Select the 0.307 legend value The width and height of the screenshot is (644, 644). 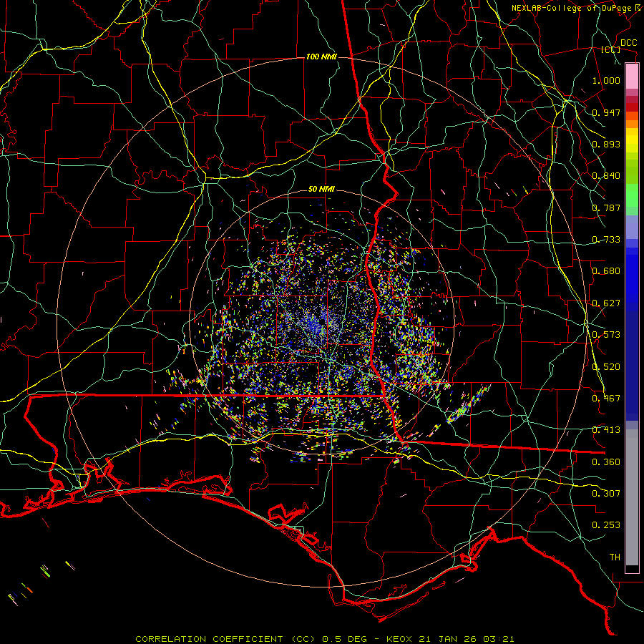[606, 494]
